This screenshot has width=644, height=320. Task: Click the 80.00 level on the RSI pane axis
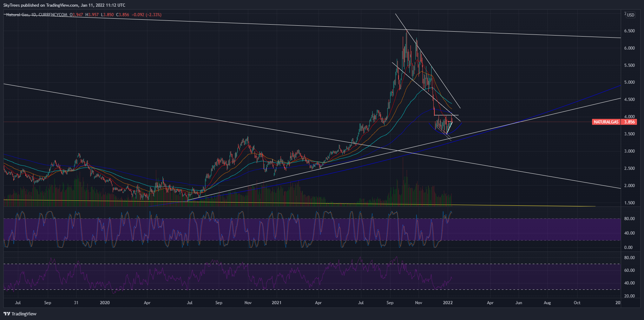tap(629, 258)
